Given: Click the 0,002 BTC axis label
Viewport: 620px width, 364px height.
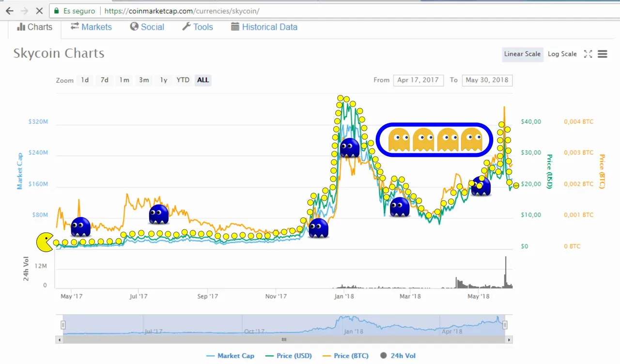Looking at the screenshot, I should pyautogui.click(x=578, y=184).
